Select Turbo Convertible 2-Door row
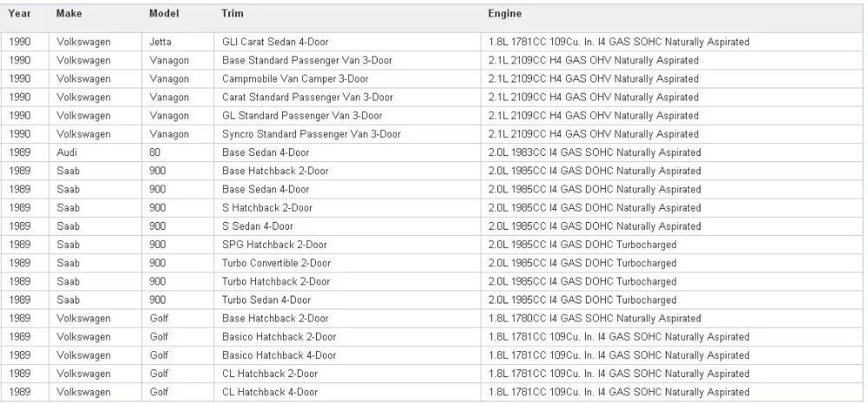The image size is (868, 404). (x=431, y=263)
